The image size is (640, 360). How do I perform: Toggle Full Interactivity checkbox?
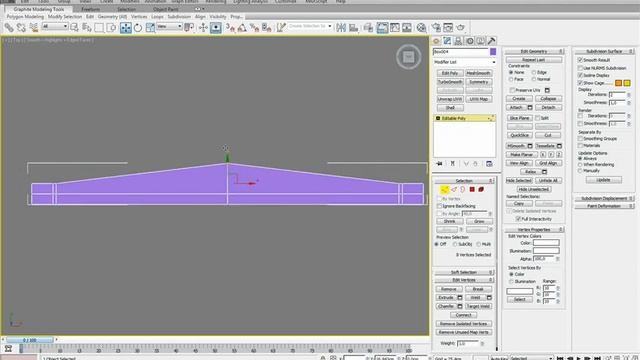coord(518,219)
